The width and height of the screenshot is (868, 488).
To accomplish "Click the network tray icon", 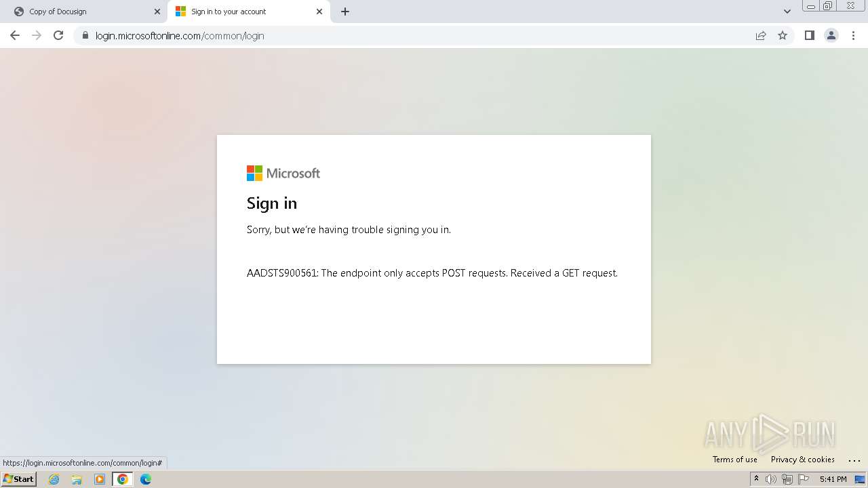I will click(x=787, y=479).
